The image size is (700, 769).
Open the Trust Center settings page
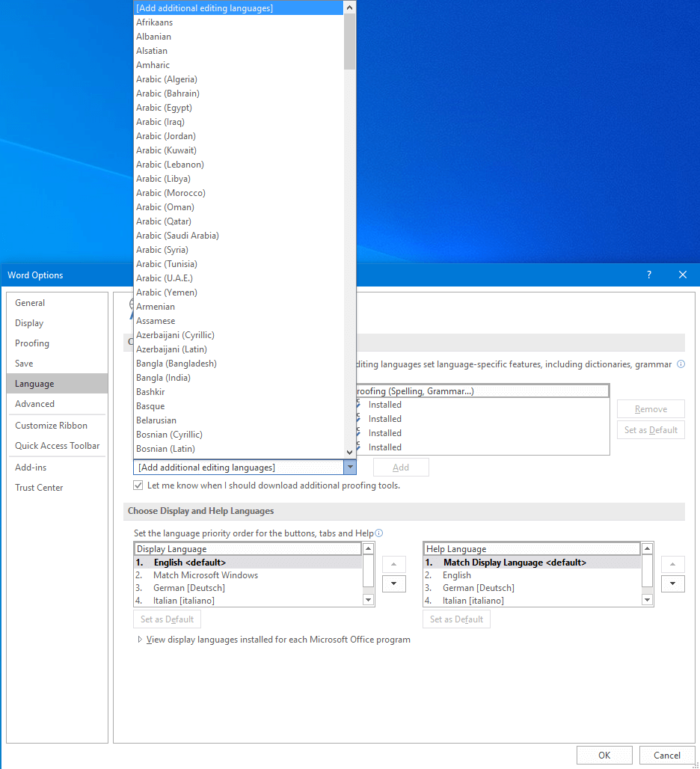[x=39, y=487]
